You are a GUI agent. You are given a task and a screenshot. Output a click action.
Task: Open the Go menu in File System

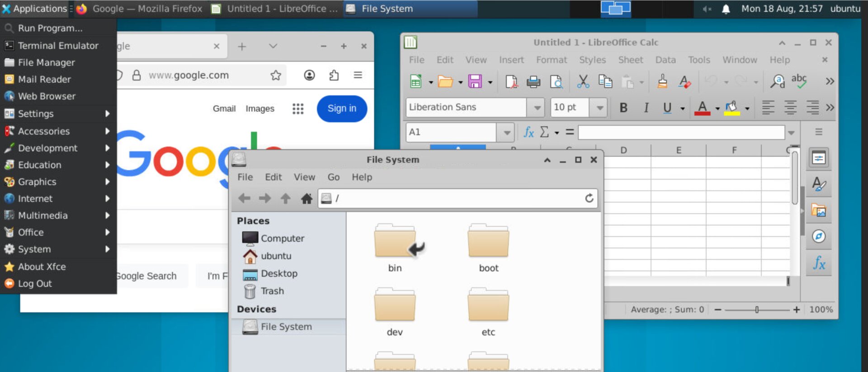[x=334, y=177]
